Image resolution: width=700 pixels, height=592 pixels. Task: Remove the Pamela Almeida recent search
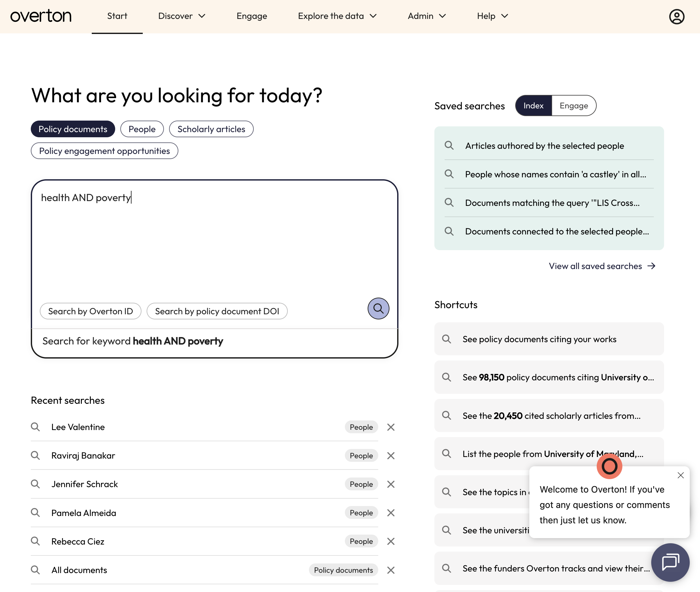pyautogui.click(x=391, y=512)
